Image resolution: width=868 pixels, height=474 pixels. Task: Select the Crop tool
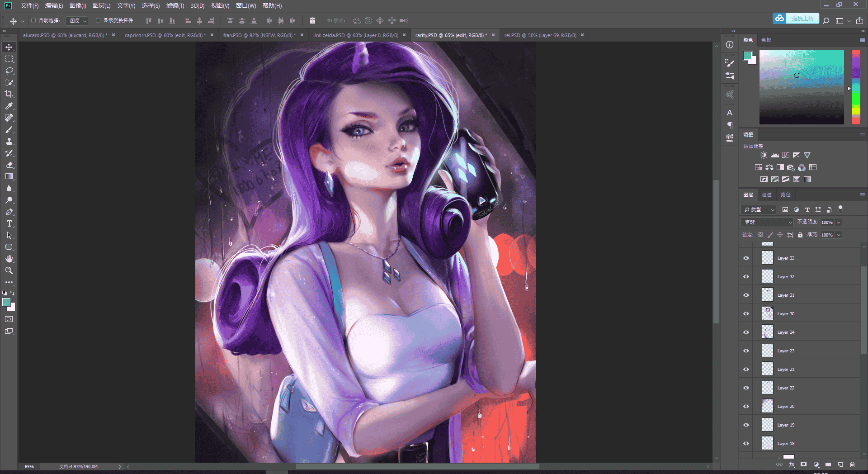[x=9, y=94]
